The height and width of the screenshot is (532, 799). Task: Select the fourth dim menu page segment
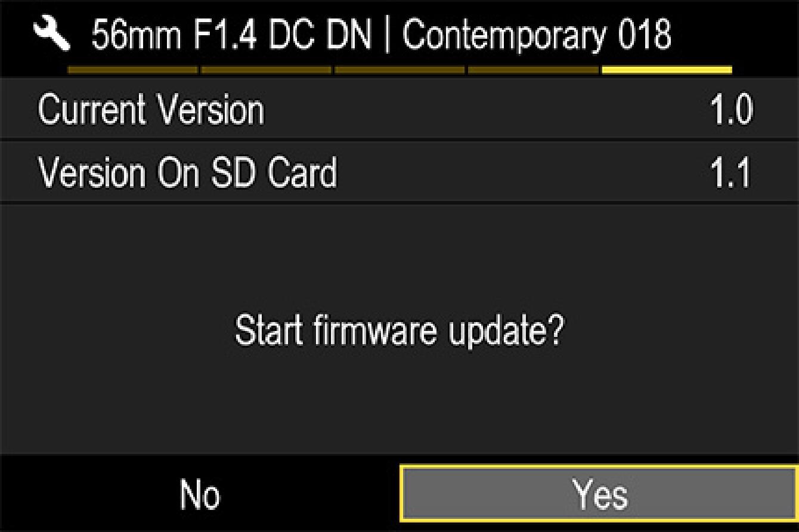[533, 70]
